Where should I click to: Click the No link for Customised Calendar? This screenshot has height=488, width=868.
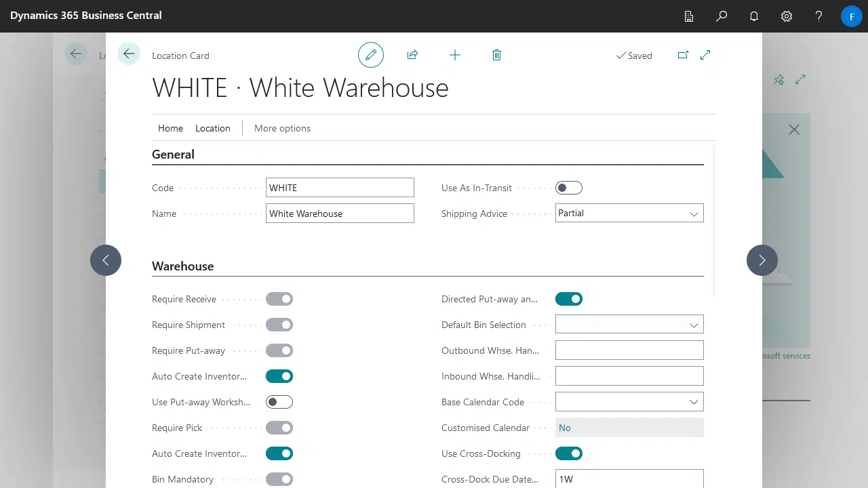pyautogui.click(x=565, y=428)
